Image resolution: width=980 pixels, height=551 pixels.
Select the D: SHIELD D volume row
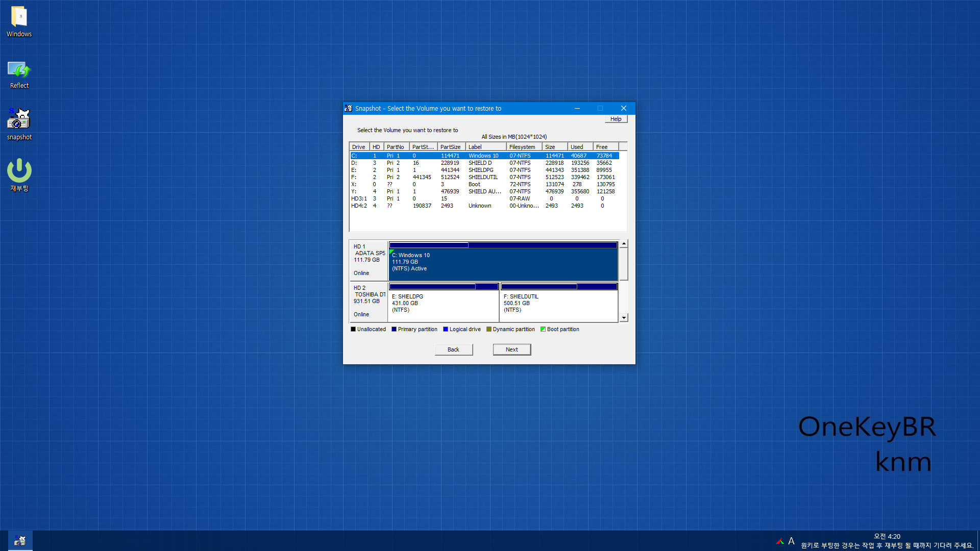(484, 163)
